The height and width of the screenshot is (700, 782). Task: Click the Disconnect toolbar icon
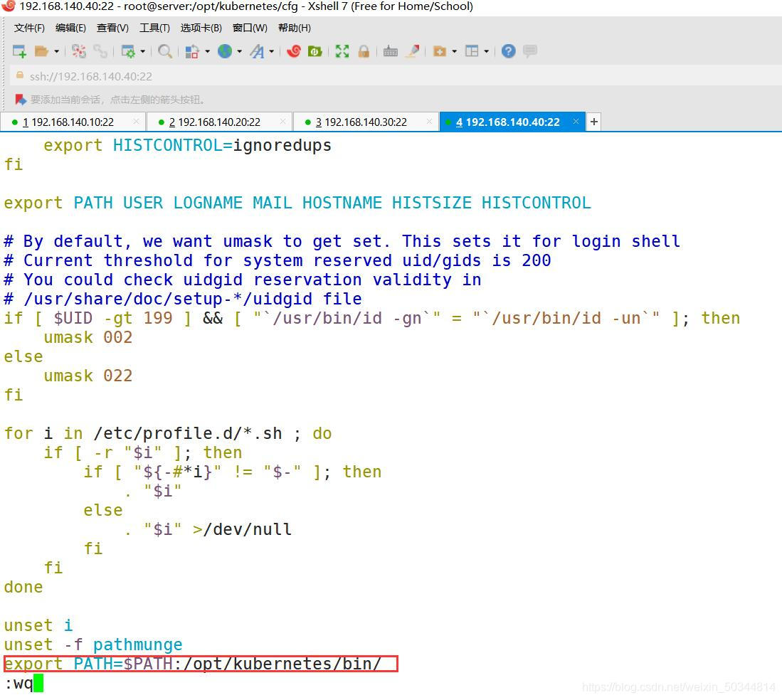(x=78, y=51)
